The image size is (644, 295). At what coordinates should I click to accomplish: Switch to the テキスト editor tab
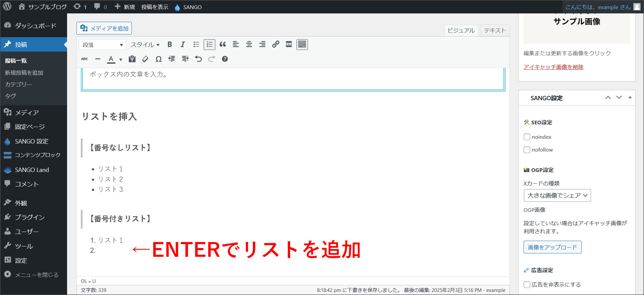tap(495, 31)
